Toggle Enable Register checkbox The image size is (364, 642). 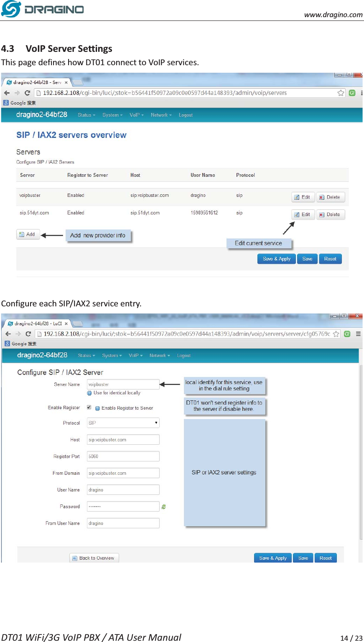tap(89, 408)
